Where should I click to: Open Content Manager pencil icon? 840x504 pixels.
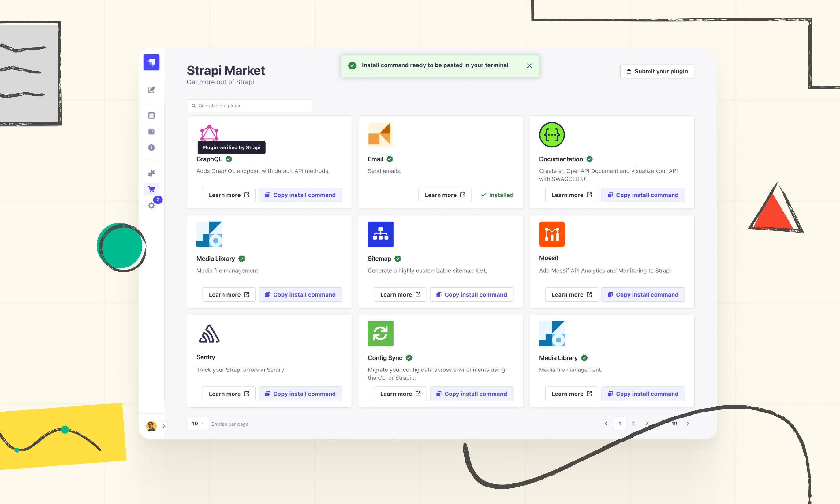[151, 90]
